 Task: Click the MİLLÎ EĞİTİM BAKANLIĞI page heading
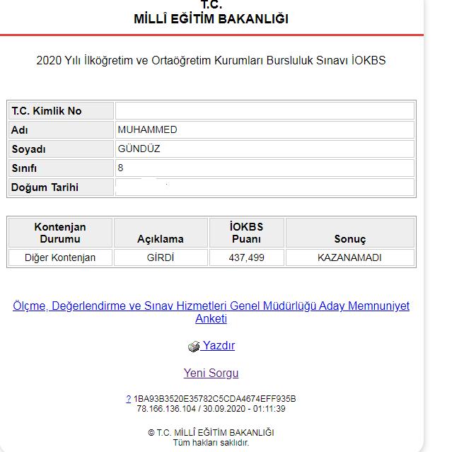point(211,19)
